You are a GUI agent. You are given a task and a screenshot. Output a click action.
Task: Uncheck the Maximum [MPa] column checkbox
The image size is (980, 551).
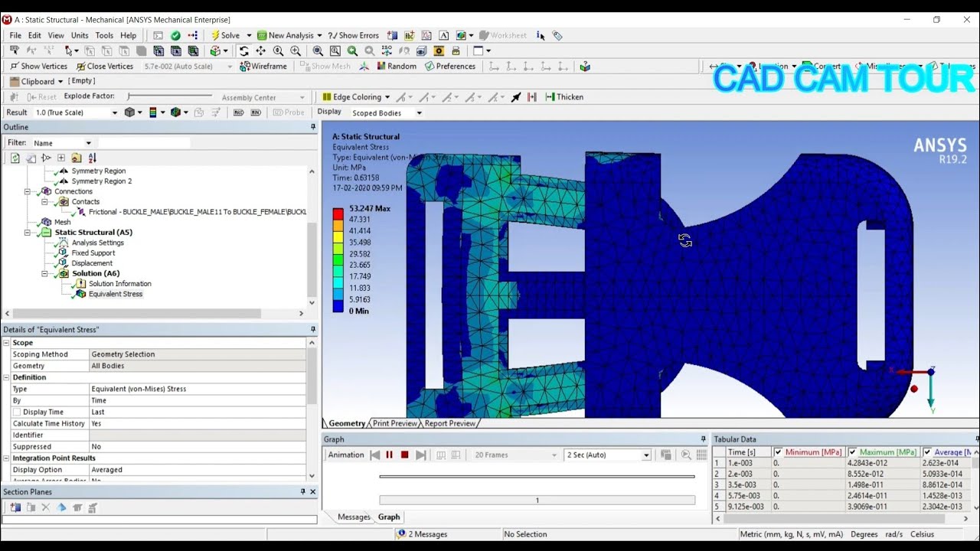852,452
